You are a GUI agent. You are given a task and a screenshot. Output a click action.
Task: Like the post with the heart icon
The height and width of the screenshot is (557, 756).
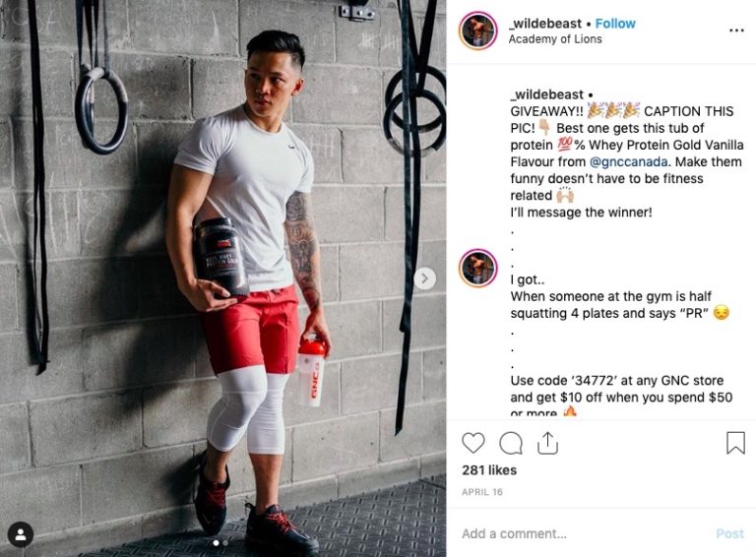tap(472, 443)
